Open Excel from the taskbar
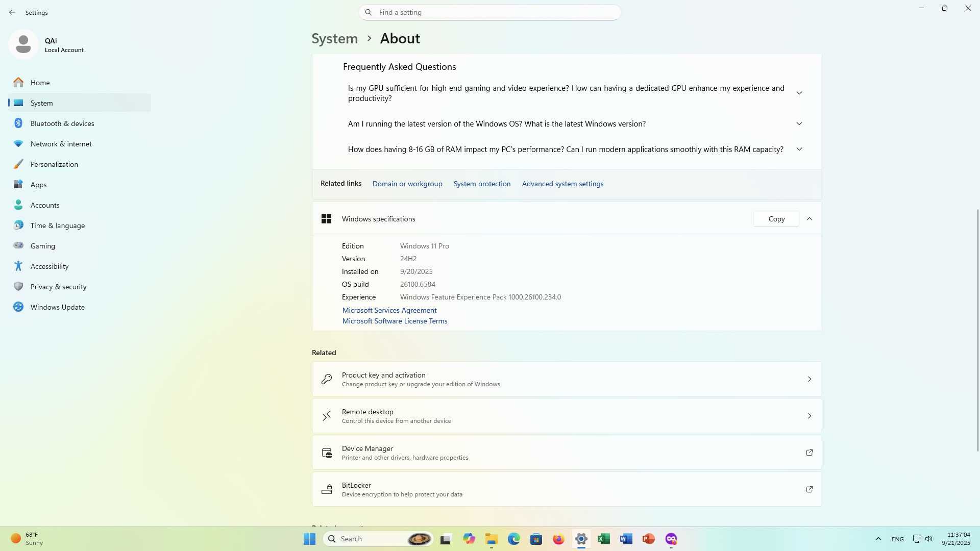The height and width of the screenshot is (551, 980). coord(603,539)
